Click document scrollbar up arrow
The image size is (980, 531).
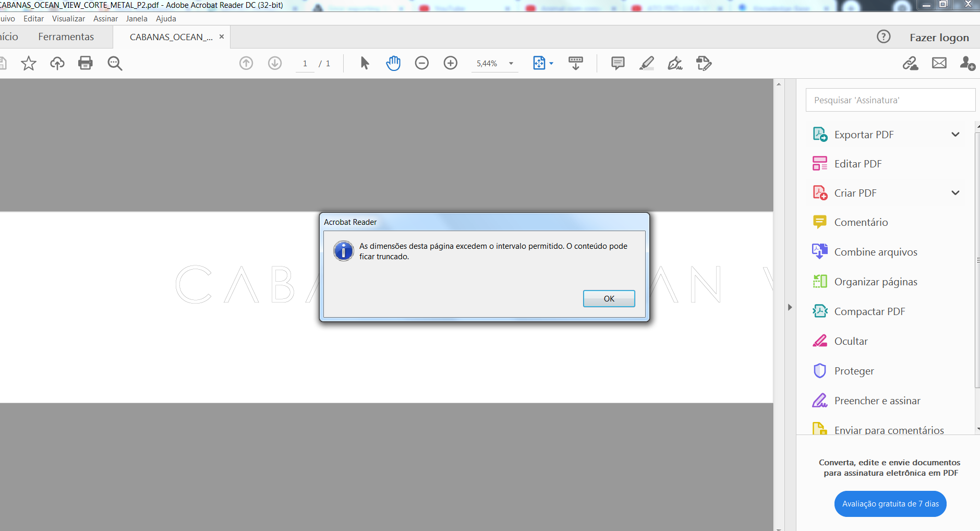pos(779,84)
